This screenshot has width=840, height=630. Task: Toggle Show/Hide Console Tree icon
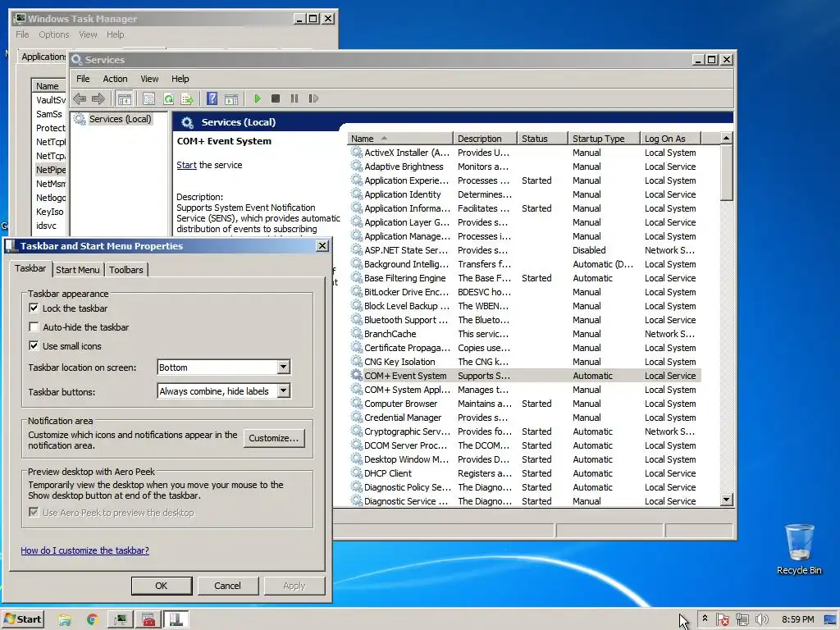(x=125, y=98)
